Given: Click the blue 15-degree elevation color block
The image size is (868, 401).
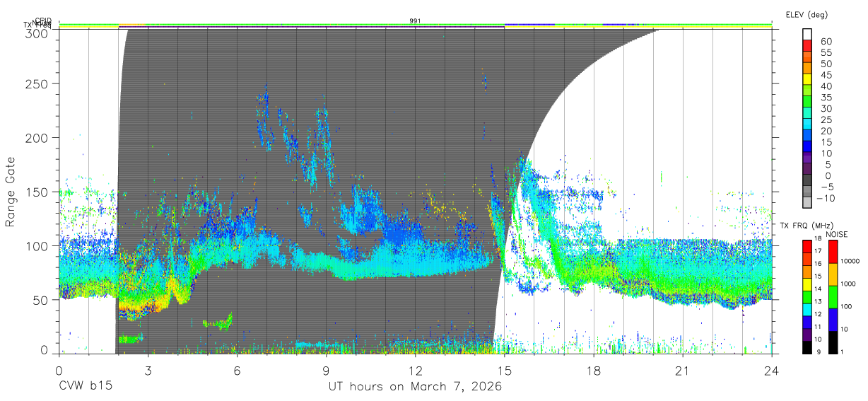Looking at the screenshot, I should 808,147.
